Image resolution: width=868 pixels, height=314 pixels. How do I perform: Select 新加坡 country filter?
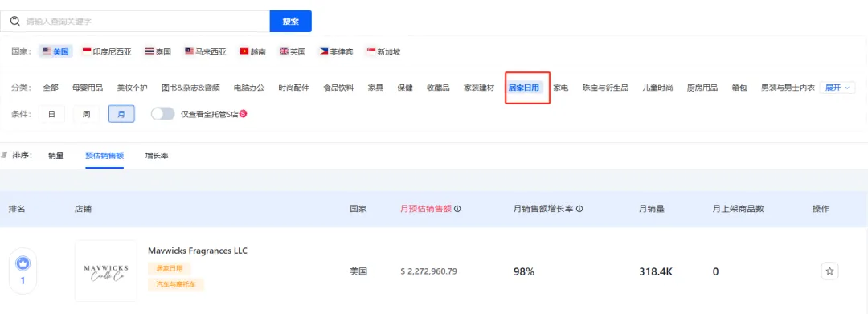click(x=383, y=51)
